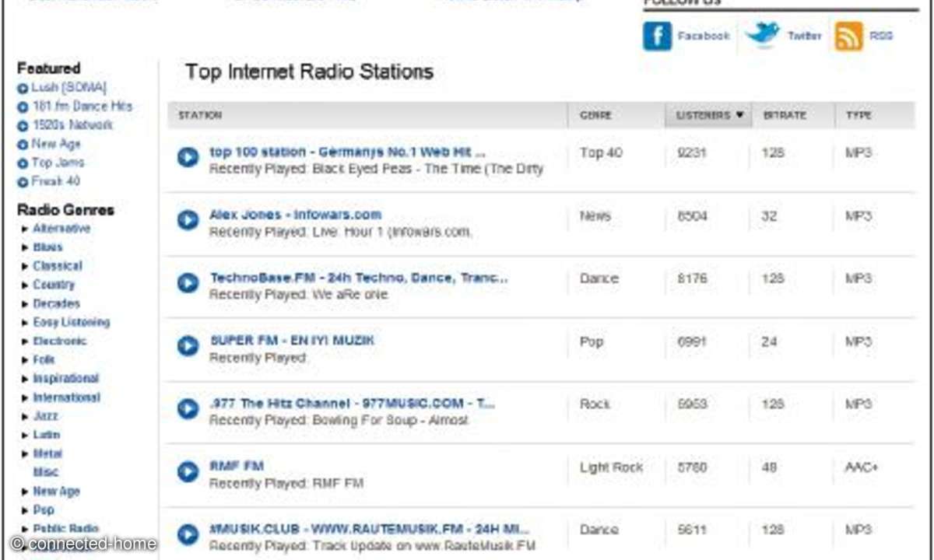Image resolution: width=934 pixels, height=560 pixels.
Task: Click the RSS text link
Action: coord(881,37)
